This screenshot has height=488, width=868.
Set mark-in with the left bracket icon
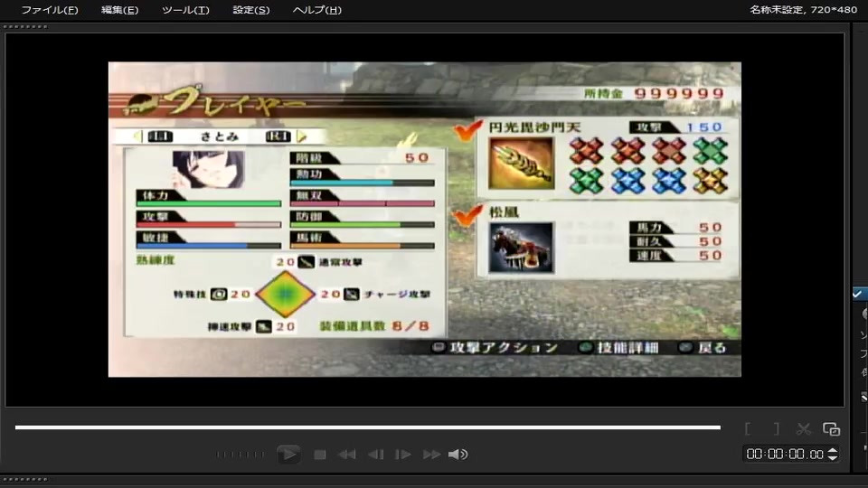[748, 428]
